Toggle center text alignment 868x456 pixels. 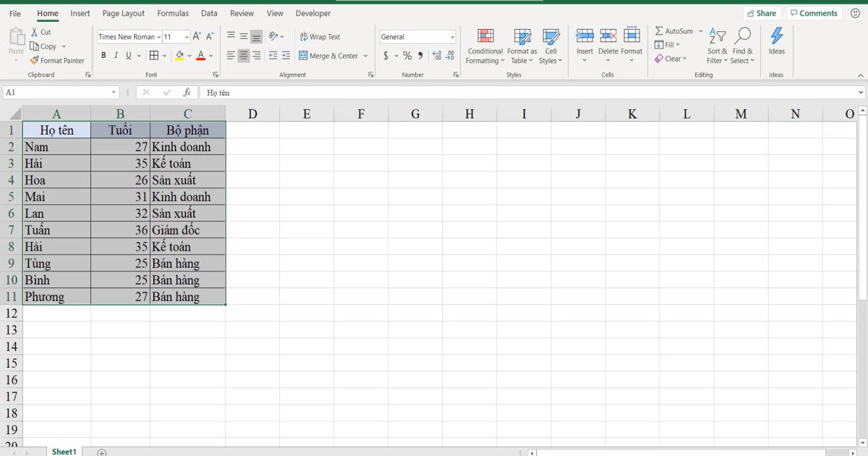(x=242, y=55)
